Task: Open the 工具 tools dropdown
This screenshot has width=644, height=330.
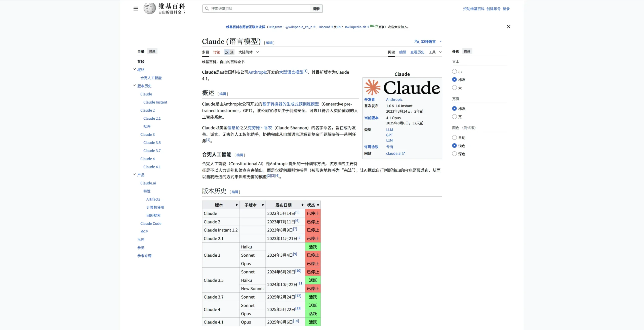Action: pyautogui.click(x=435, y=52)
